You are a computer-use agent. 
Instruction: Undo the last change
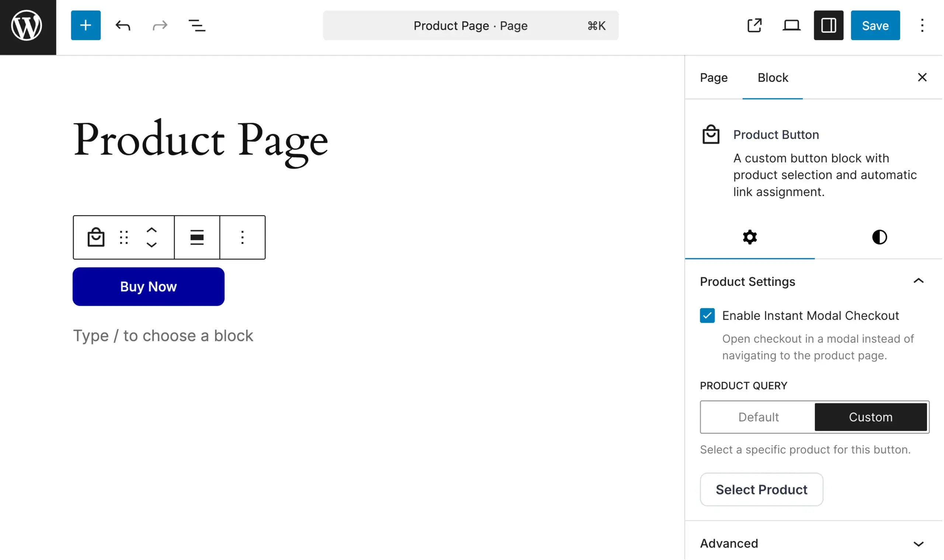(x=123, y=25)
